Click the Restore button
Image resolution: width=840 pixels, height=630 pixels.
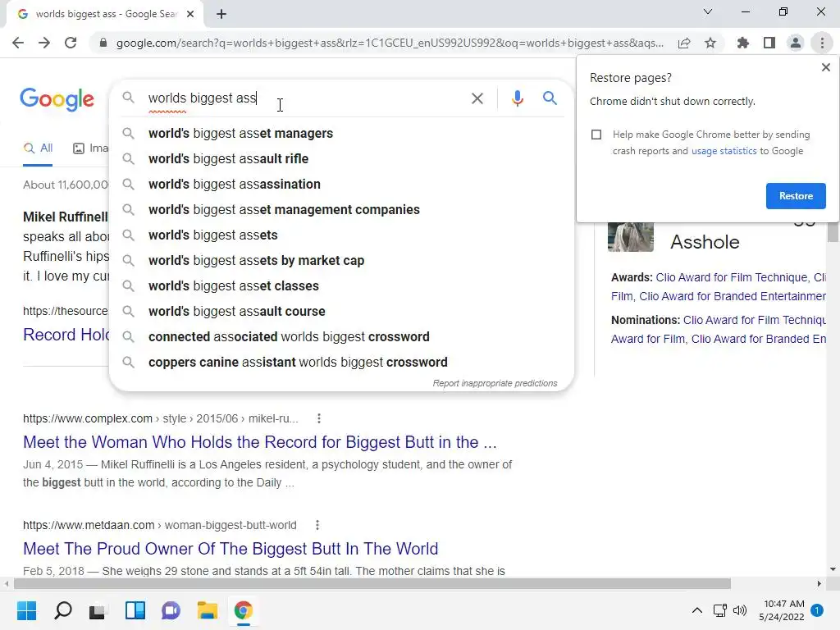(796, 196)
